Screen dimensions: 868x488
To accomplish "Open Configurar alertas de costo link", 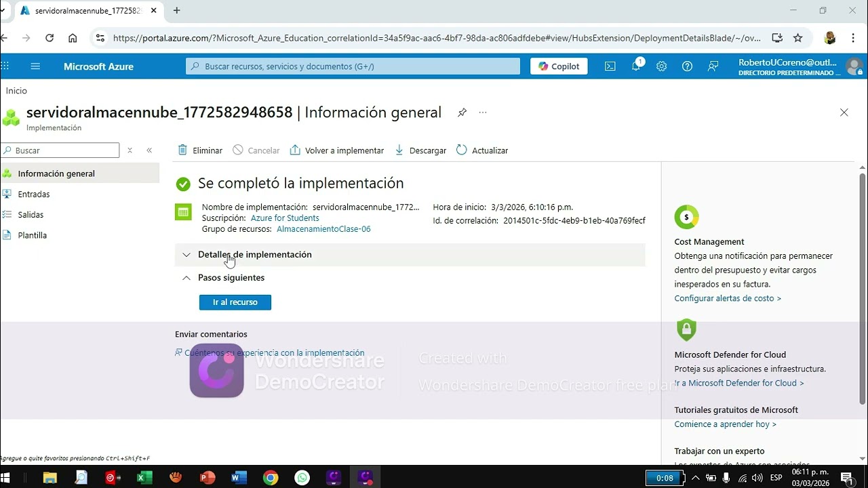I will pyautogui.click(x=728, y=298).
